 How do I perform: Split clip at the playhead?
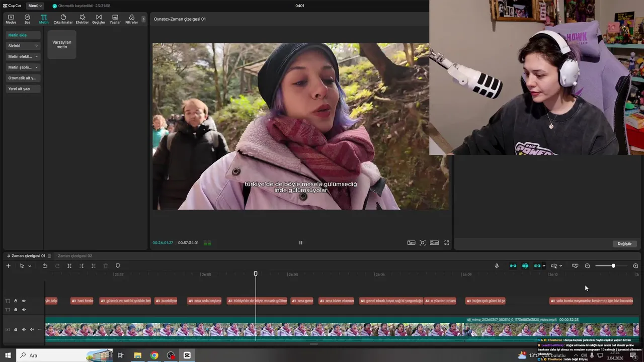pos(69,265)
